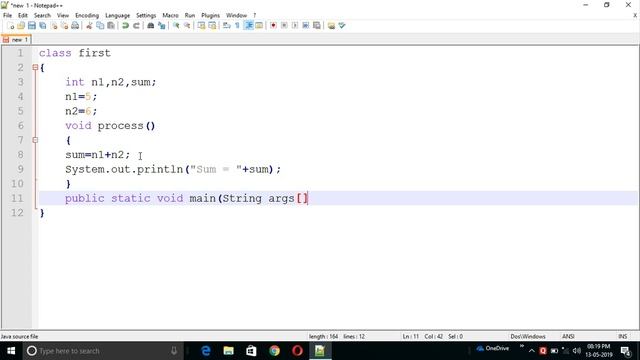This screenshot has width=640, height=360.
Task: Toggle synchronize horizontal scrolling
Action: (x=212, y=26)
